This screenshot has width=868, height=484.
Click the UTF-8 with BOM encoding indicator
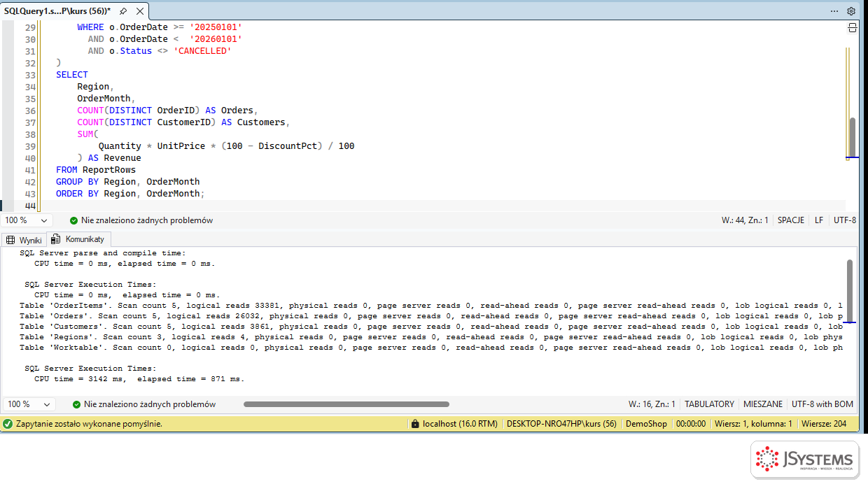coord(822,404)
